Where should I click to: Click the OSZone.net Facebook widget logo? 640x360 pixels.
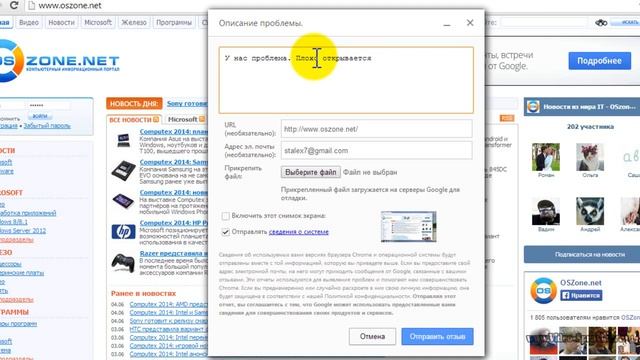tap(543, 291)
